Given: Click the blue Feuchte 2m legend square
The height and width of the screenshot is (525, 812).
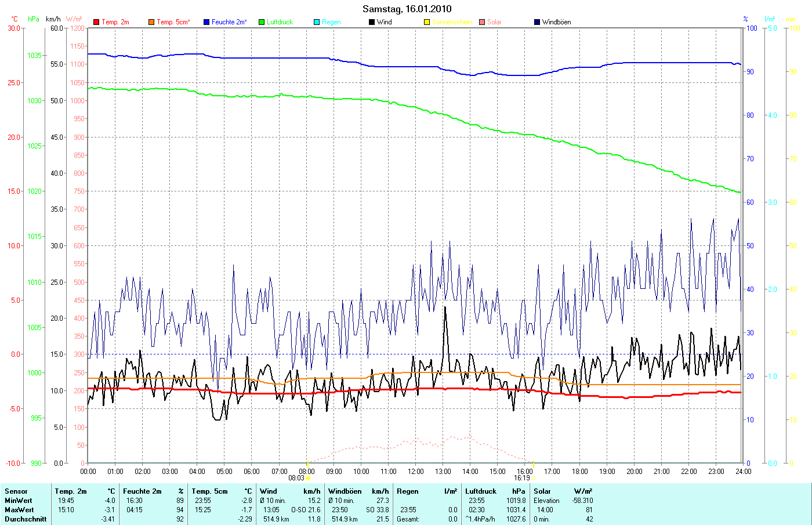Looking at the screenshot, I should point(206,22).
